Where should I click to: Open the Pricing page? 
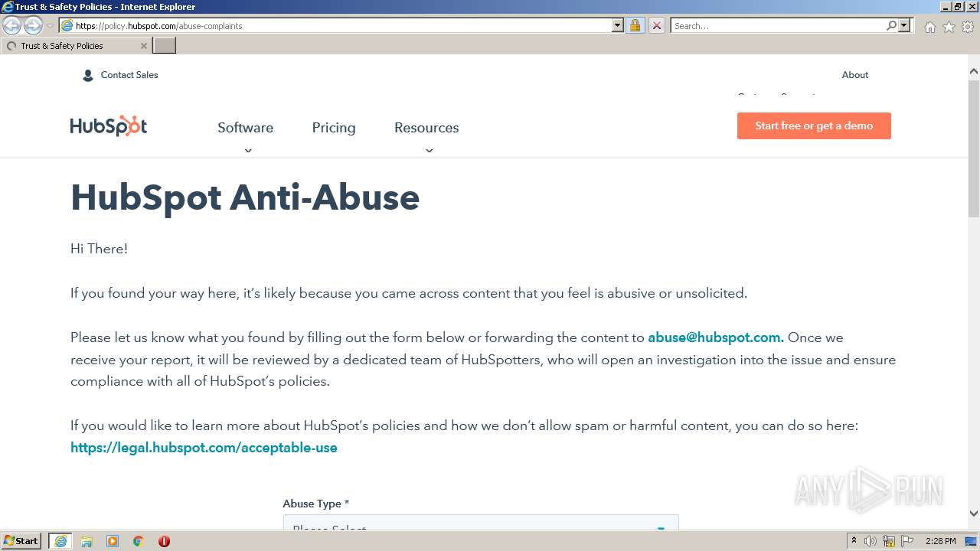[x=334, y=128]
